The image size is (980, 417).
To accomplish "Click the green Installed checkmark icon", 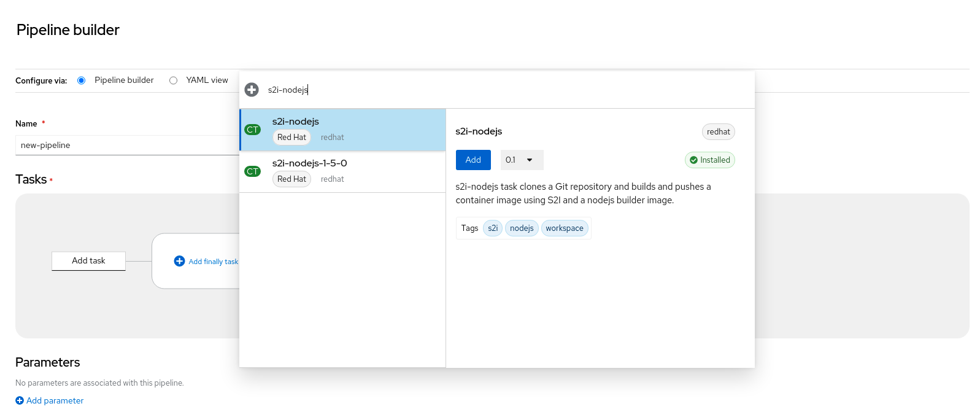I will point(693,160).
